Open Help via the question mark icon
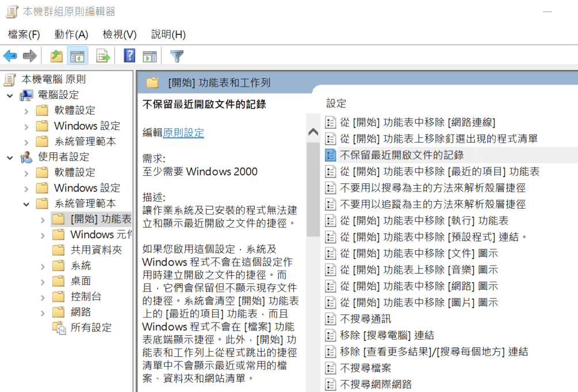The width and height of the screenshot is (578, 392). tap(129, 56)
